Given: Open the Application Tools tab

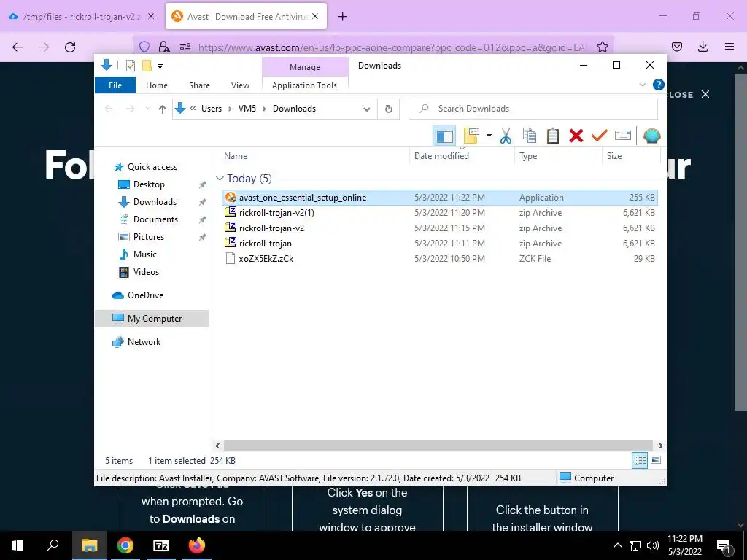Looking at the screenshot, I should click(304, 85).
